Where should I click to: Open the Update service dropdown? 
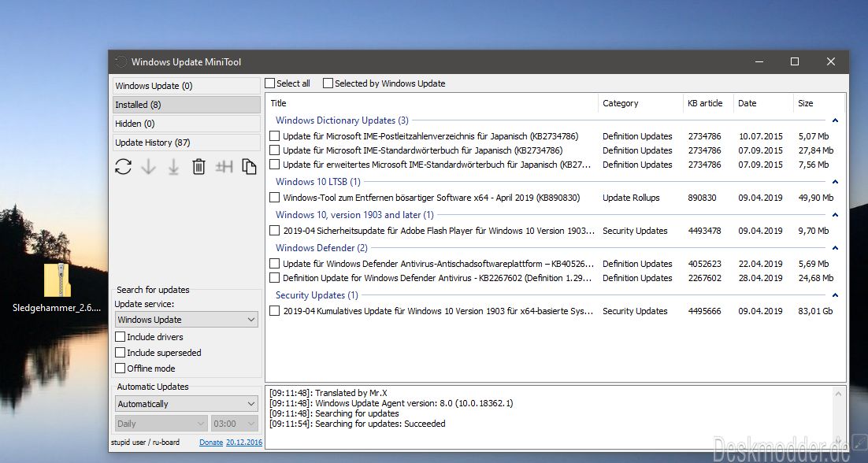pos(187,320)
